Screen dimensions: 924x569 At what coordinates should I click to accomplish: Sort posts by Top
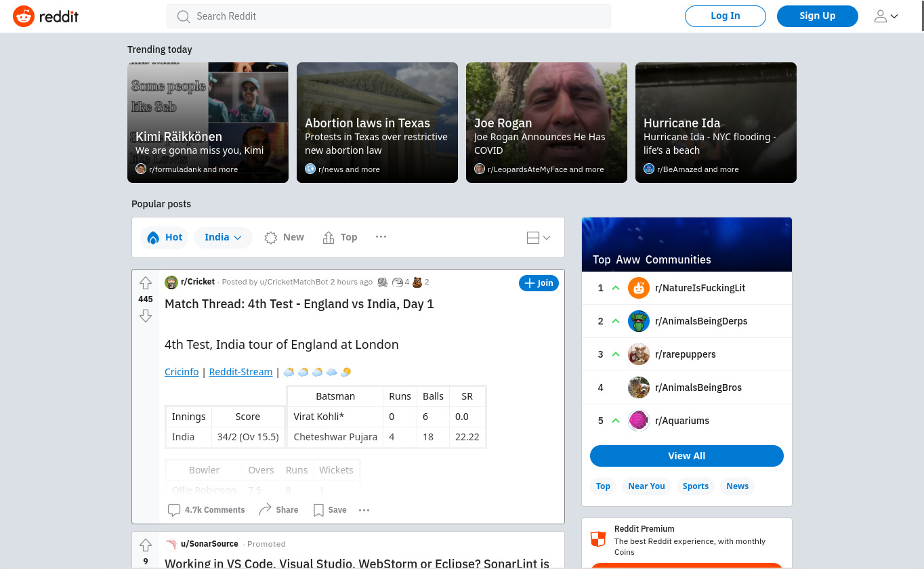[340, 238]
